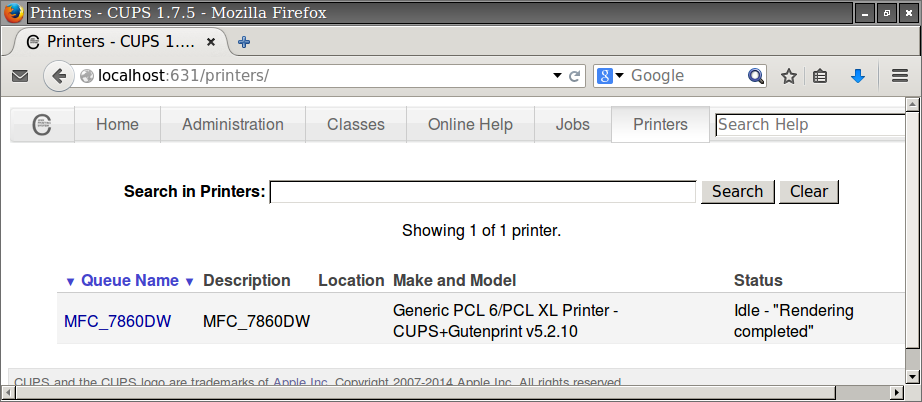
Task: Click the search magnifier icon
Action: pos(756,76)
